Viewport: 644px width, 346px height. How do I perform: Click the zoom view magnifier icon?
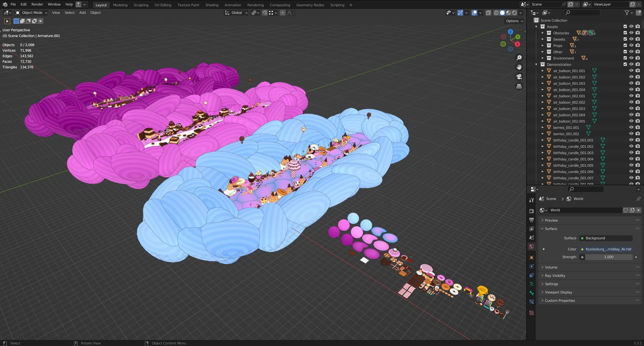coord(519,58)
